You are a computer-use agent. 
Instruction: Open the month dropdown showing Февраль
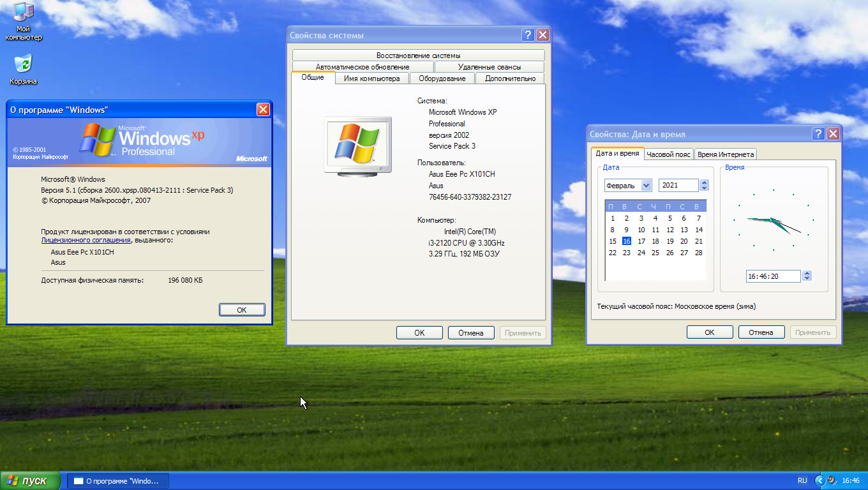pos(645,186)
